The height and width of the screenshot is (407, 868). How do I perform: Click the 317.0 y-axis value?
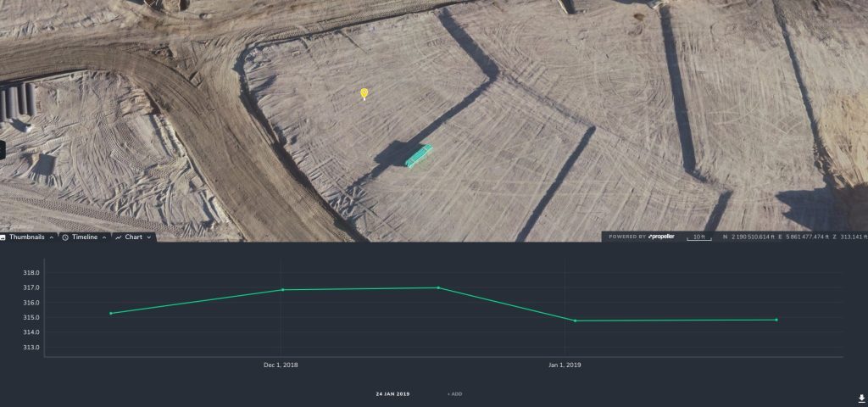point(31,288)
